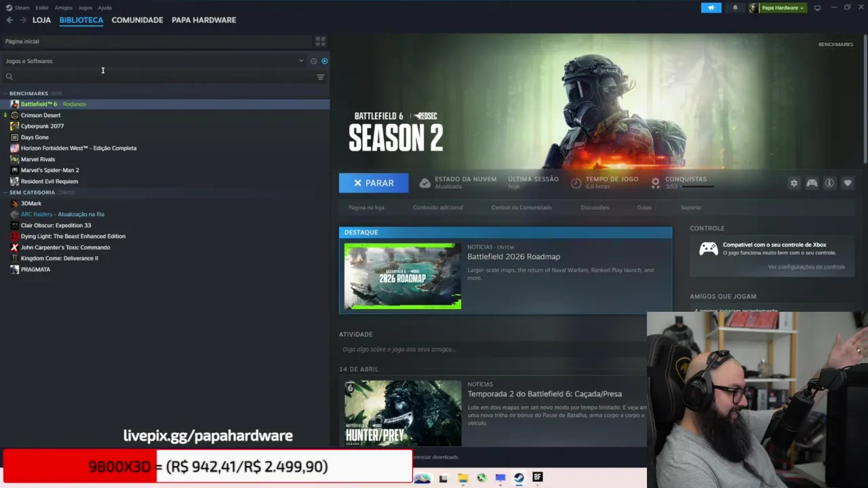
Task: Open the PAPA HARDWARE profile tab
Action: (203, 20)
